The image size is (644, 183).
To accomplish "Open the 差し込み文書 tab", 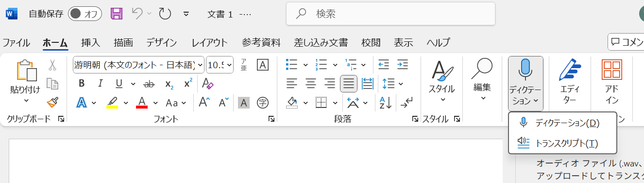I will (321, 42).
